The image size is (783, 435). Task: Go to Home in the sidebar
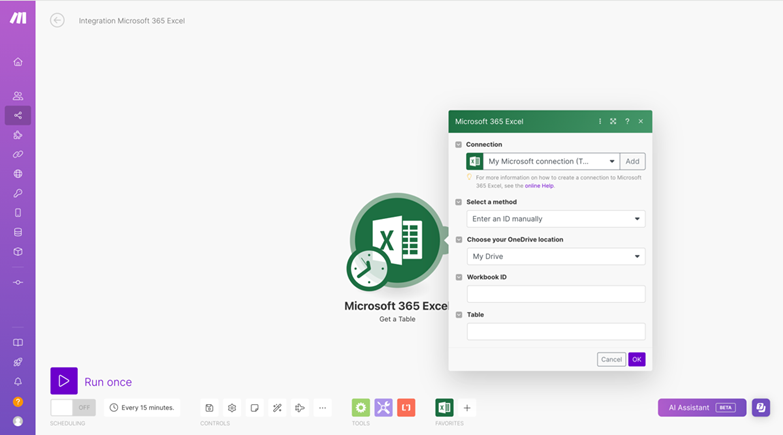[x=18, y=62]
